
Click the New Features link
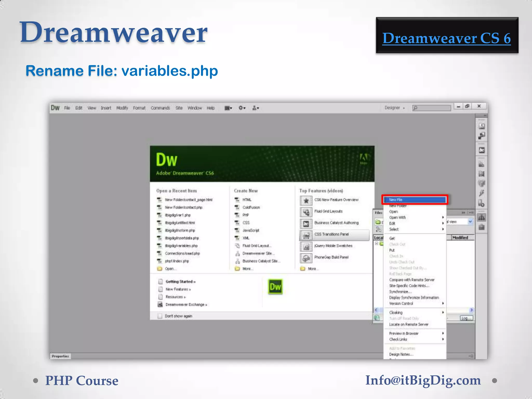pos(178,289)
